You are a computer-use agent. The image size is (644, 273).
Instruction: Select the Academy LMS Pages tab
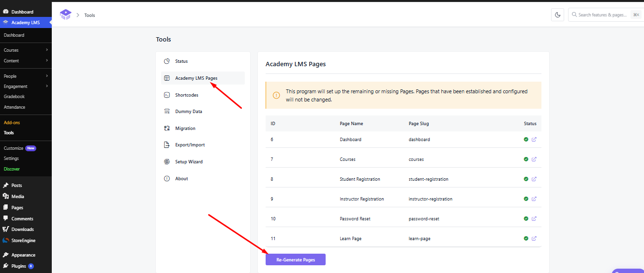[x=203, y=78]
